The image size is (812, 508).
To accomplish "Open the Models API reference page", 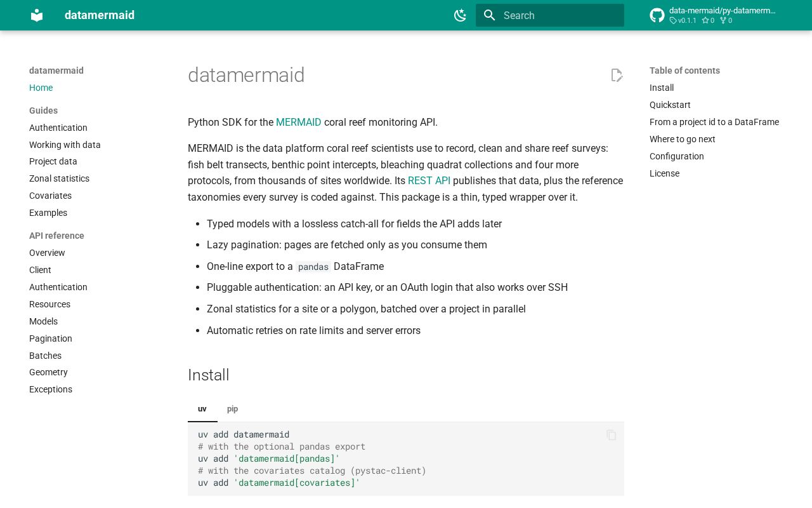I will pos(43,321).
